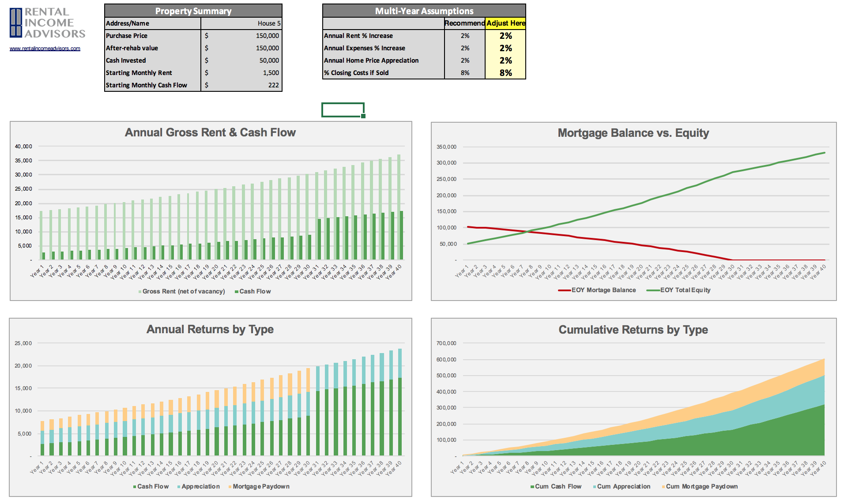Click the 'EOY Total Equity' legend entry
This screenshot has width=844, height=504.
(x=678, y=290)
